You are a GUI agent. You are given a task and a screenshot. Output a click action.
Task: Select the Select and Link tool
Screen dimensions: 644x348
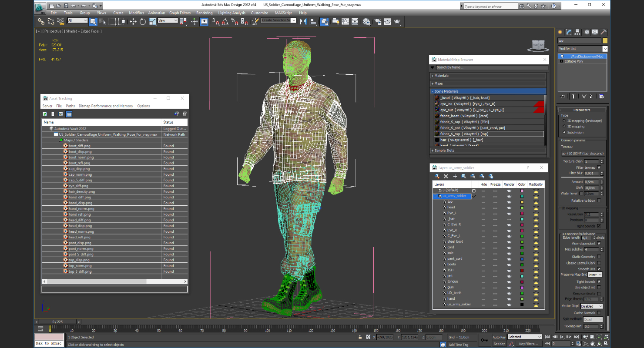pos(41,21)
